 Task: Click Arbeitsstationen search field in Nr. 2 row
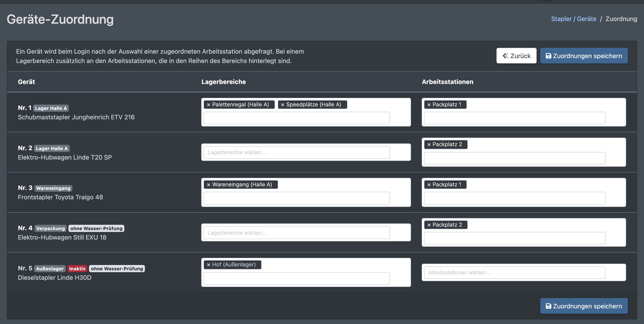coord(515,158)
